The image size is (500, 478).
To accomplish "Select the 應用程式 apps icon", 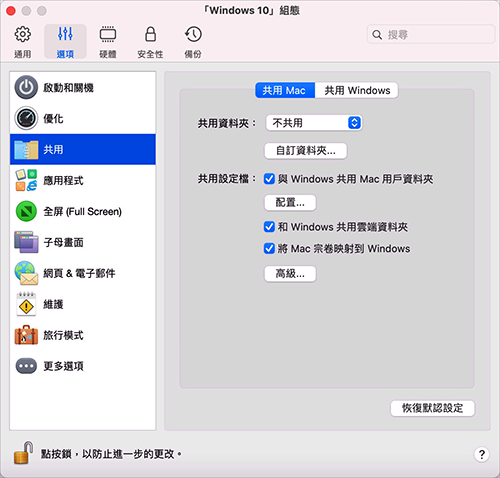I will click(x=26, y=180).
